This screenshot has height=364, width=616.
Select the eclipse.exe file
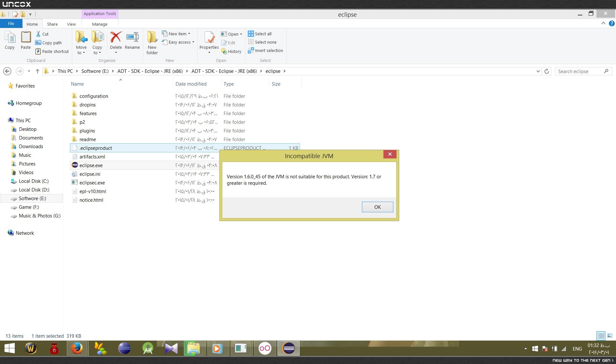tap(91, 165)
